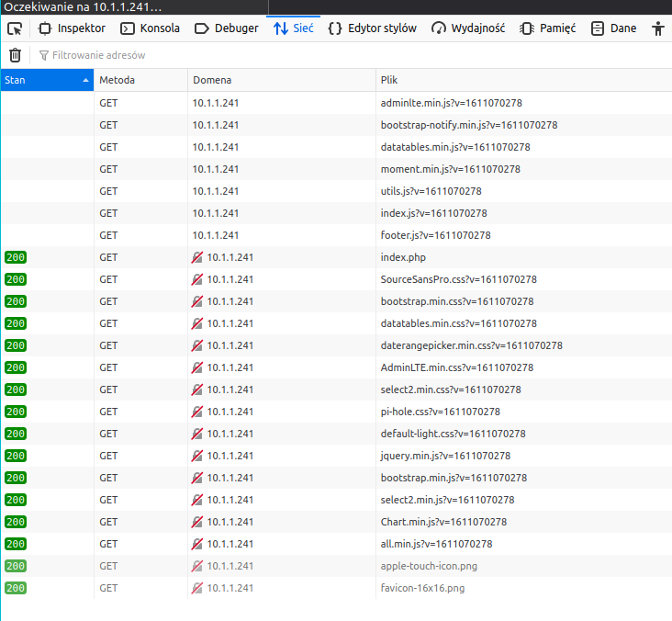Viewport: 672px width, 621px height.
Task: Click the 200 status badge for index.php
Action: (x=16, y=257)
